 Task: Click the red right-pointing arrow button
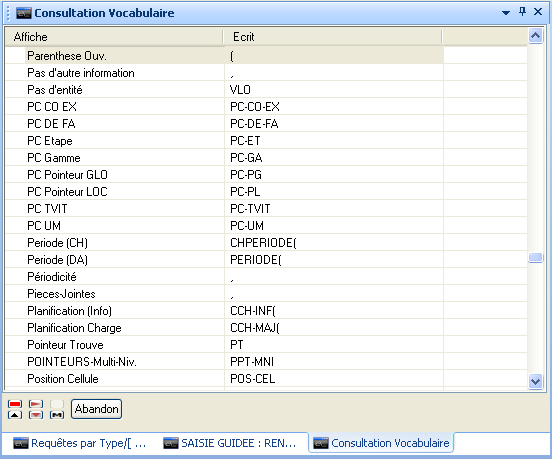click(36, 404)
